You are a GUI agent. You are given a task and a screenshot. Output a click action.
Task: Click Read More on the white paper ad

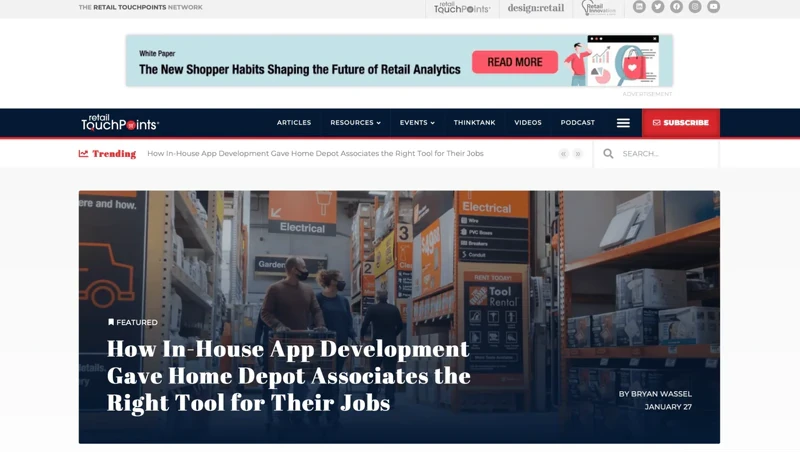point(515,62)
